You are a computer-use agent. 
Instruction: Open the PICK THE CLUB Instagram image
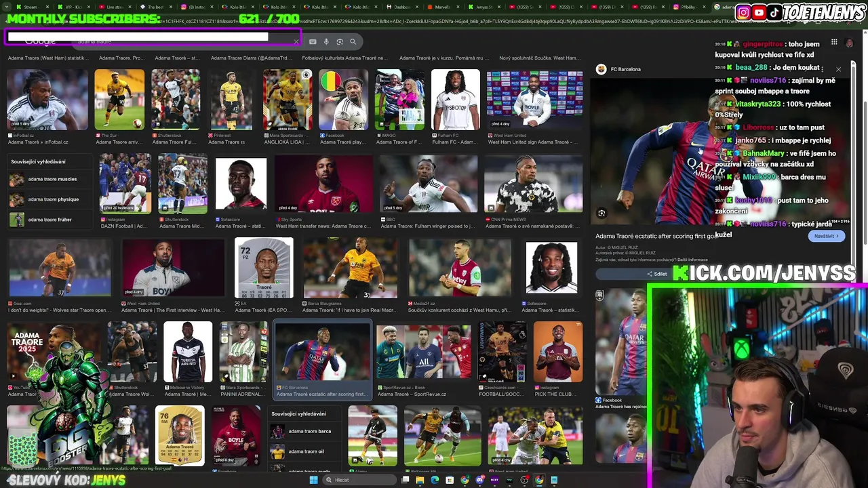[558, 352]
